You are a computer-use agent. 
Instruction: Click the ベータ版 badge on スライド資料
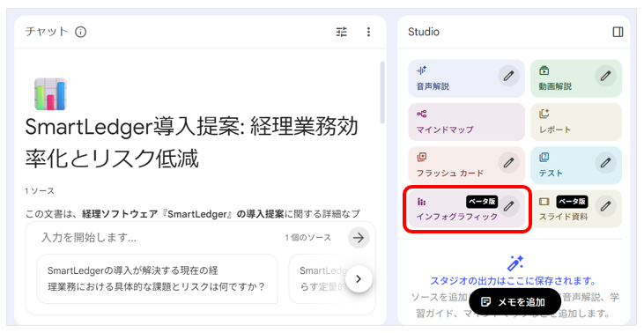[572, 202]
